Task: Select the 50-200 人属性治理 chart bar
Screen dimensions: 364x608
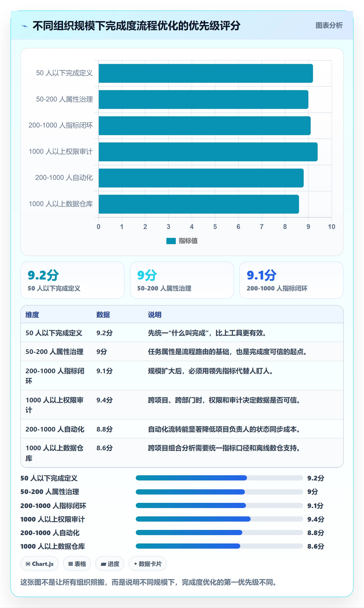Action: click(203, 99)
